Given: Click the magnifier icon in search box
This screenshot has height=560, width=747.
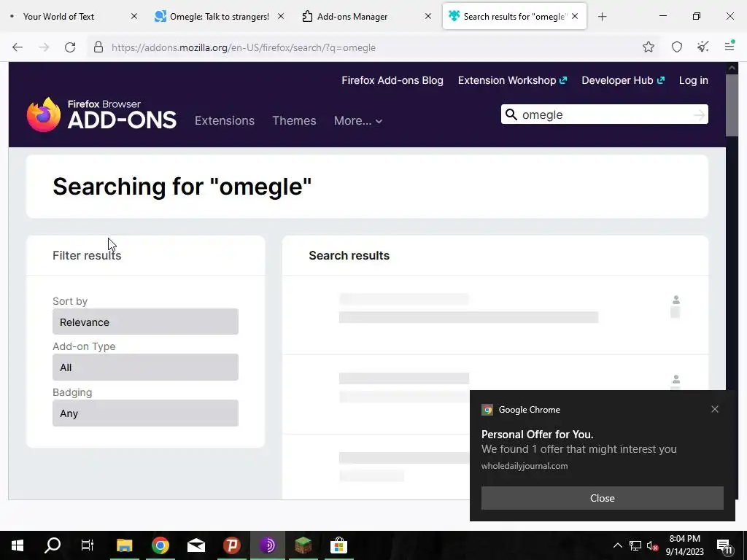Looking at the screenshot, I should pyautogui.click(x=511, y=114).
